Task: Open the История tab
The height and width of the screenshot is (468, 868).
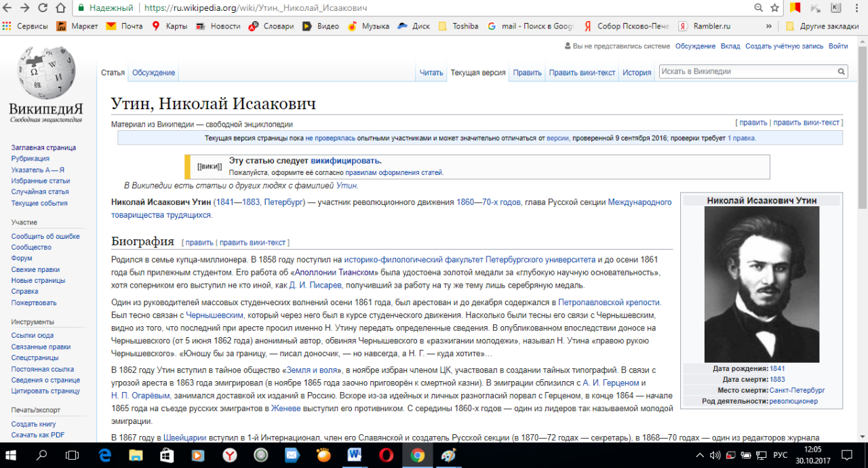Action: point(637,73)
